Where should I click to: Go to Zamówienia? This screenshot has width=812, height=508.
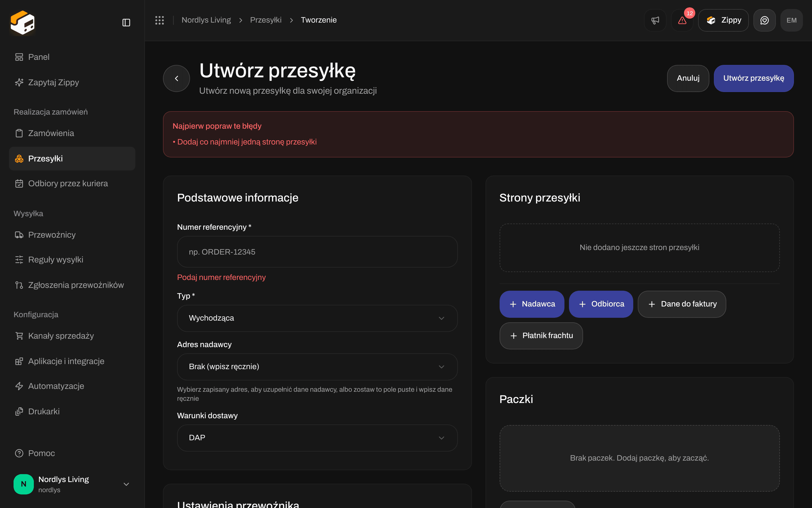[x=72, y=133]
